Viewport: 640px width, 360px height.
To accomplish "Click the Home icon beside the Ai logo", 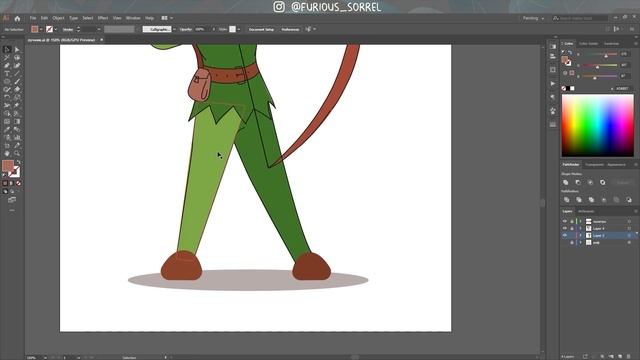I will [x=17, y=18].
